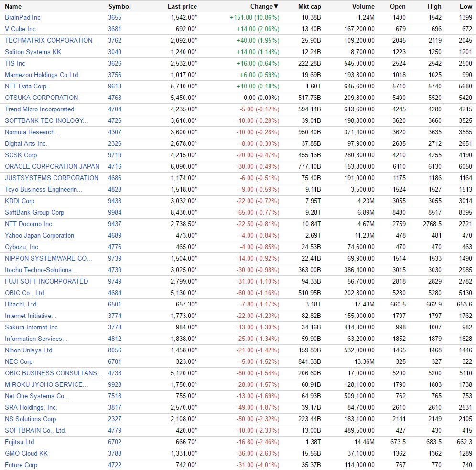The height and width of the screenshot is (470, 476).
Task: Click symbol 4722 for Future Corp
Action: point(115,465)
